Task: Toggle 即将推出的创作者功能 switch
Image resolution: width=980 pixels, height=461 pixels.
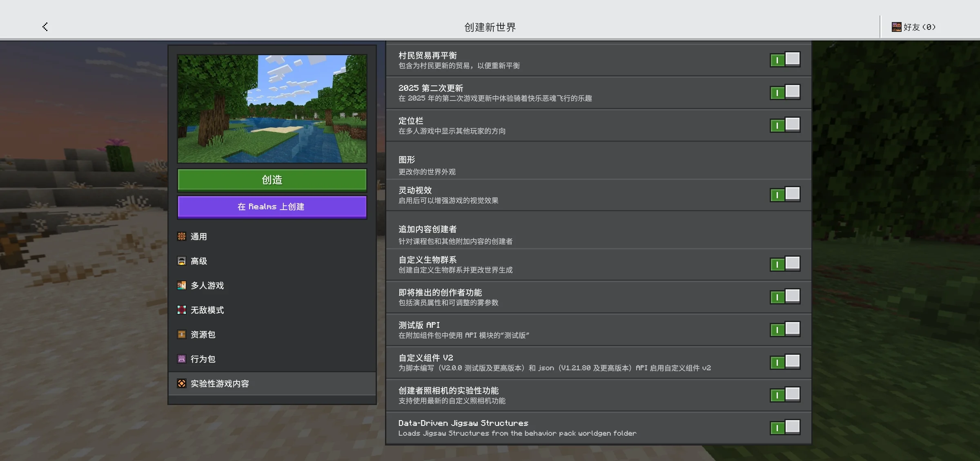Action: [x=785, y=297]
